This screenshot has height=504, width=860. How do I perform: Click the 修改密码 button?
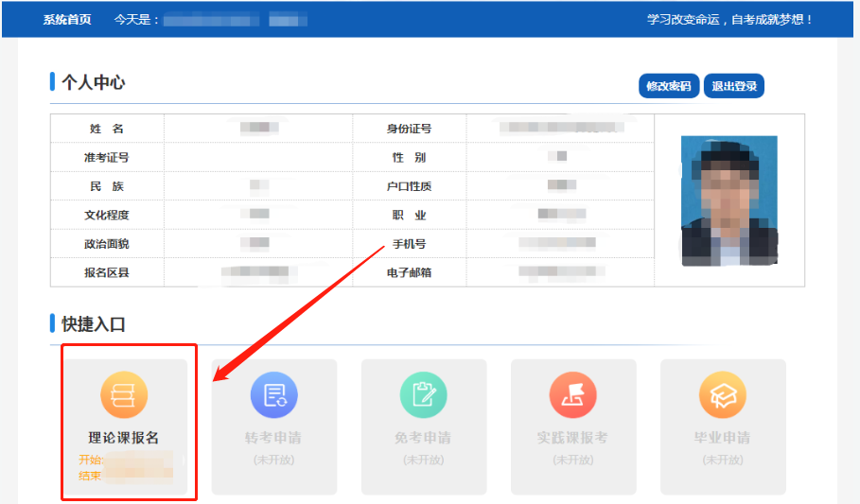pyautogui.click(x=668, y=86)
